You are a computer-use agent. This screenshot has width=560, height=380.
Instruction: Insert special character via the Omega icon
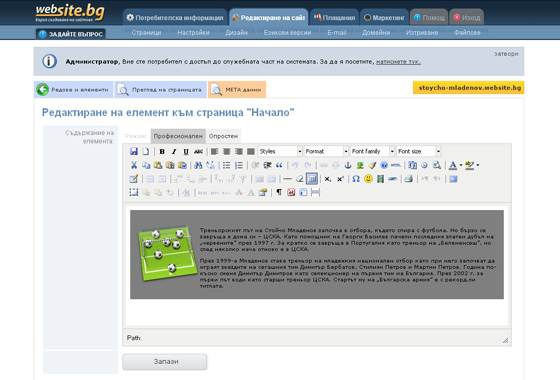[x=356, y=179]
